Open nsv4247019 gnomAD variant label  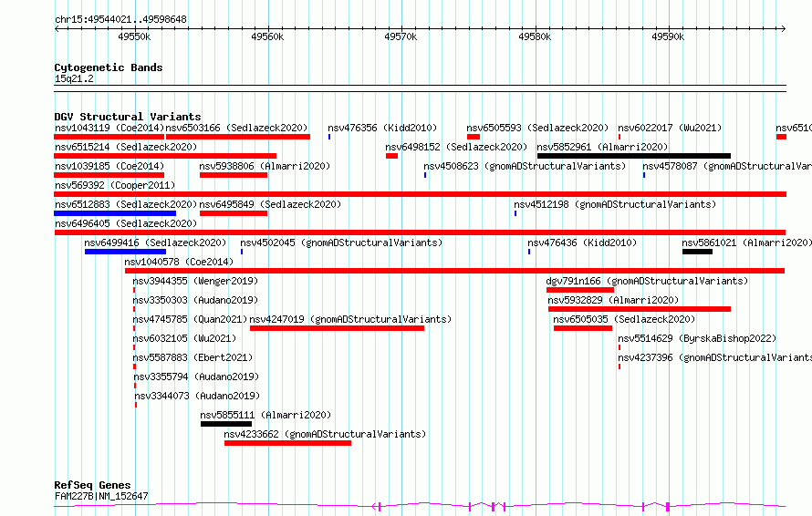(350, 319)
